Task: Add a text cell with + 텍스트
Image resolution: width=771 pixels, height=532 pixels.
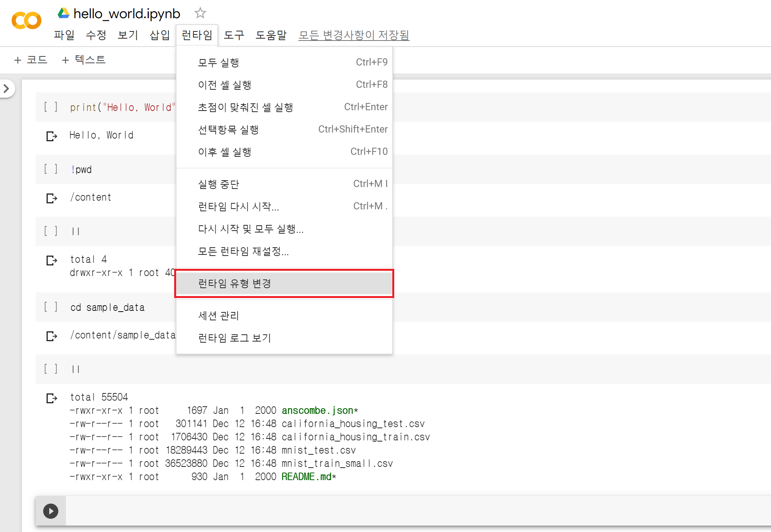Action: (84, 60)
